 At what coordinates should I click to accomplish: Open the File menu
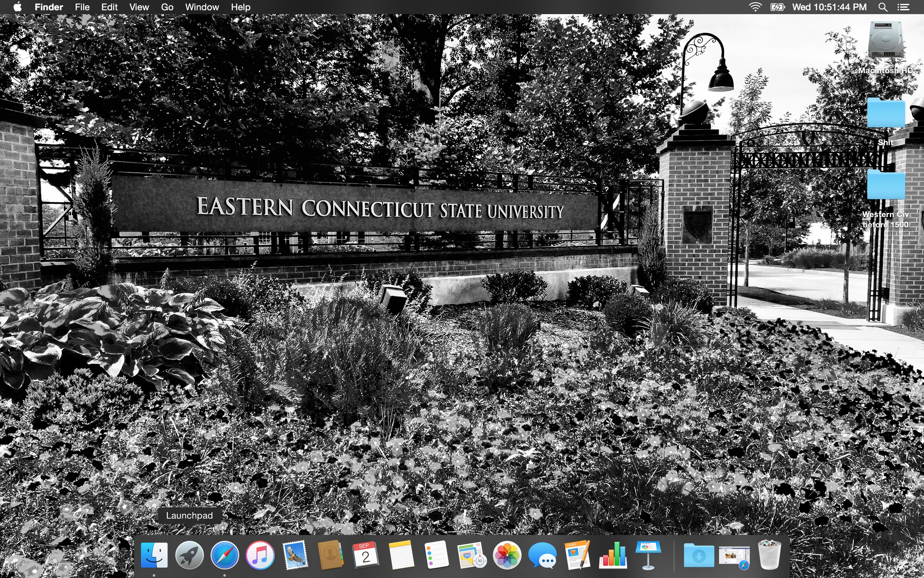(82, 7)
